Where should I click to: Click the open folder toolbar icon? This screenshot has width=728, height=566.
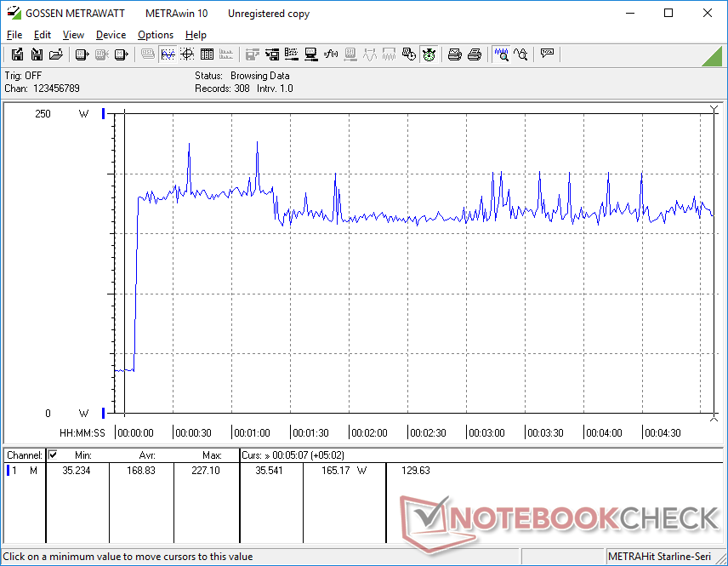pyautogui.click(x=56, y=54)
